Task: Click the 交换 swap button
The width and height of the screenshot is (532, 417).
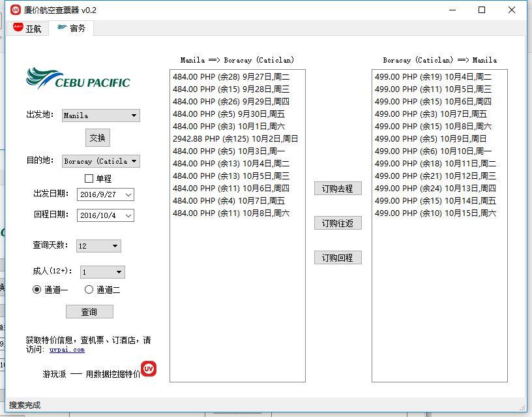Action: 97,138
